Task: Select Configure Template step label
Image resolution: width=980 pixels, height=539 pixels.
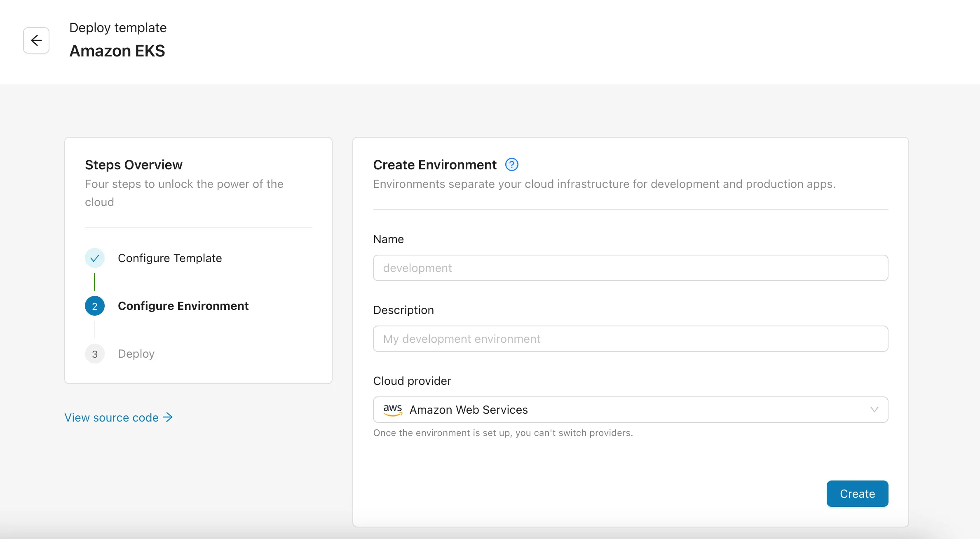Action: tap(170, 258)
